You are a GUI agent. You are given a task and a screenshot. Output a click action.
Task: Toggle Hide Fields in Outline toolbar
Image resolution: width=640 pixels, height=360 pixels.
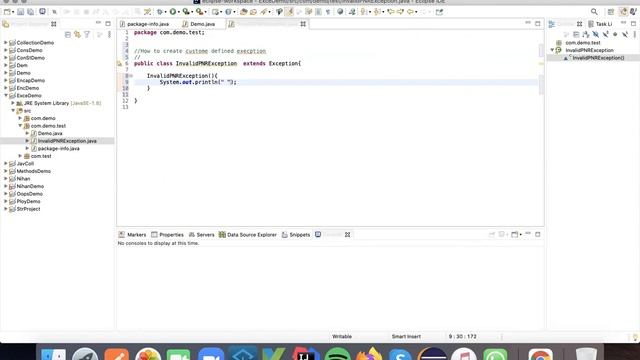point(596,35)
